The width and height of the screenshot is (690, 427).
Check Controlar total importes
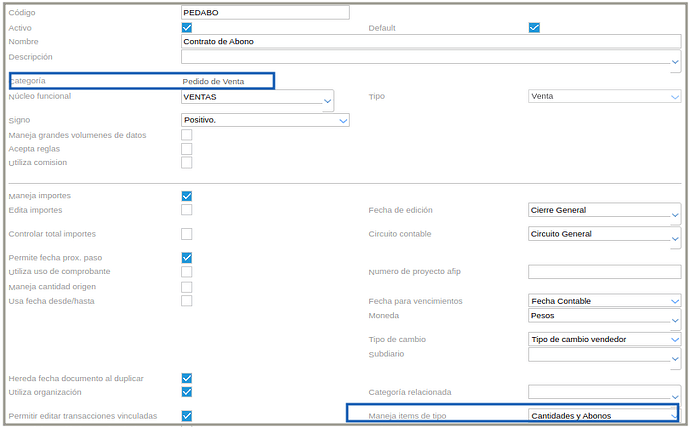[187, 234]
